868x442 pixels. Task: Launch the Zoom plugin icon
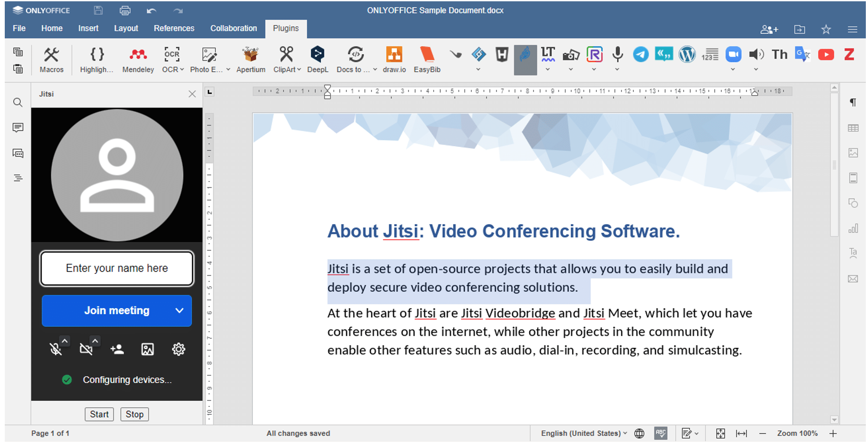[x=733, y=55]
